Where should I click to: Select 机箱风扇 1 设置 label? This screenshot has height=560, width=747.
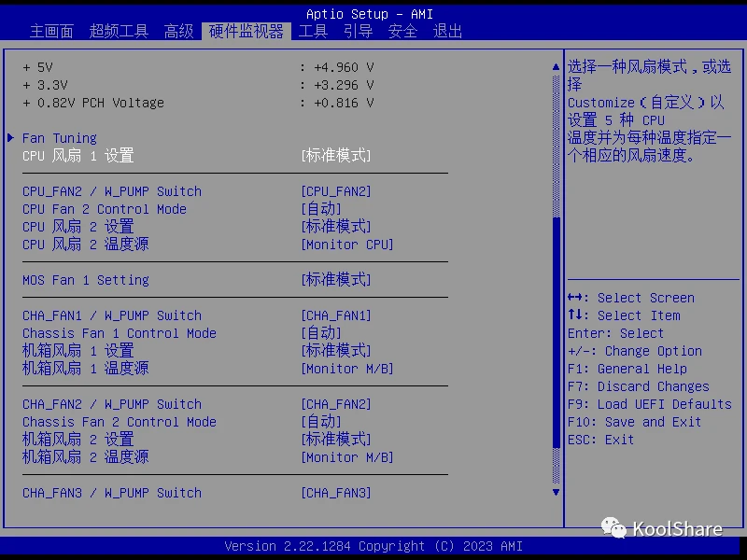coord(78,351)
